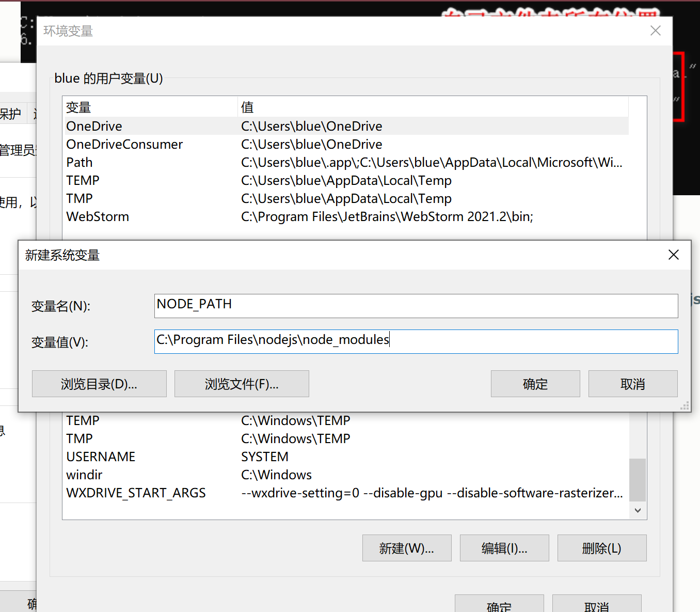Click the variable name field containing NODE_PATH
Screen dimensions: 700x612
416,306
